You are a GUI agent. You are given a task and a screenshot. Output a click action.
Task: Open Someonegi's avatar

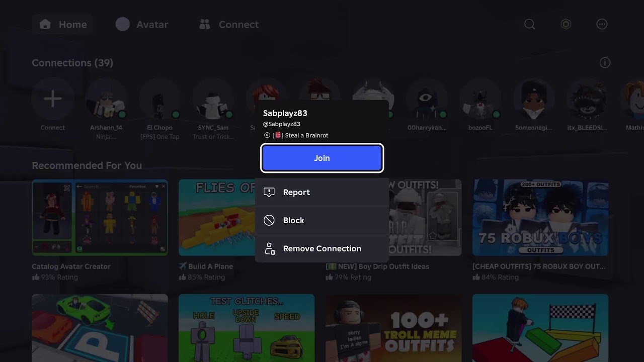tap(534, 99)
